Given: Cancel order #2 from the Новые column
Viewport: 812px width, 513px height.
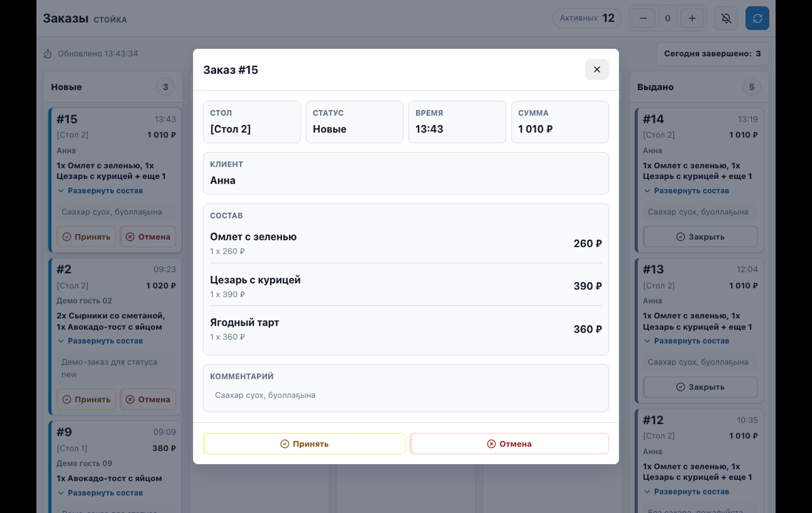Looking at the screenshot, I should point(148,400).
